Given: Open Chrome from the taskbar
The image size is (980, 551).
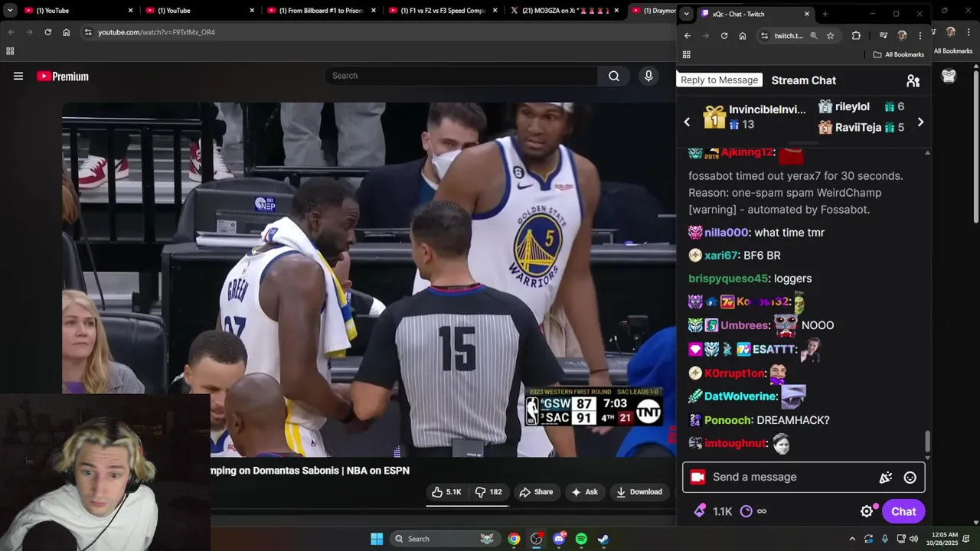Looking at the screenshot, I should pos(514,539).
